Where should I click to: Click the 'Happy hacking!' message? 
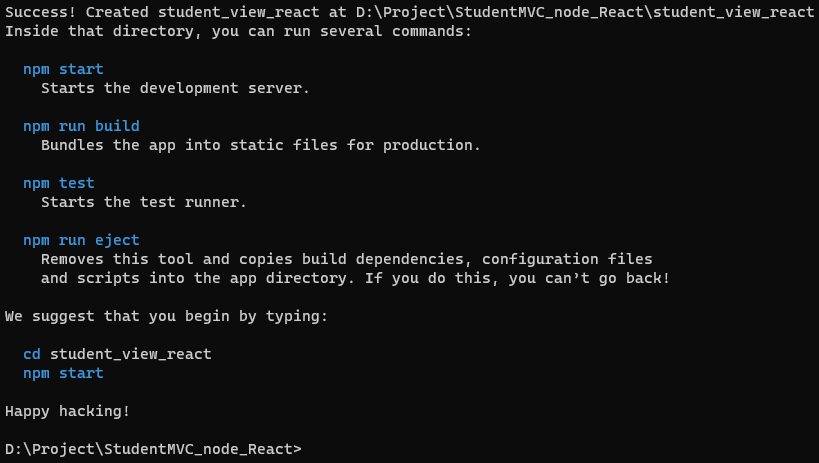click(x=67, y=411)
